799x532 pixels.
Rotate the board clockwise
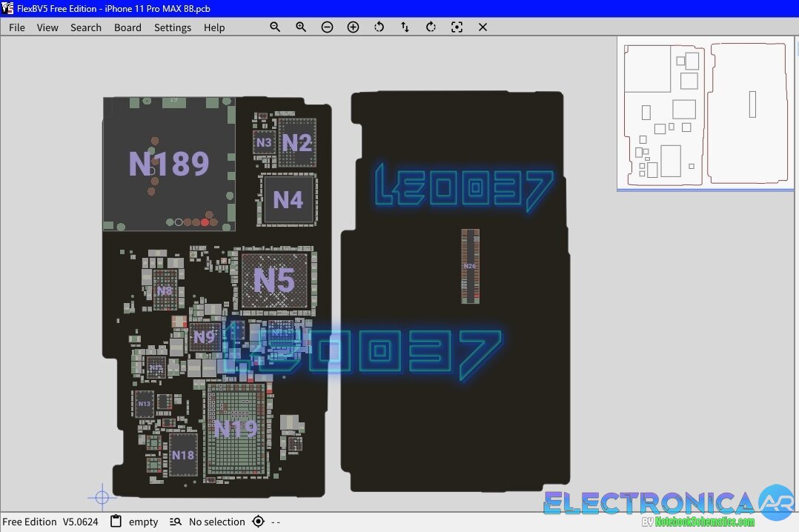431,27
